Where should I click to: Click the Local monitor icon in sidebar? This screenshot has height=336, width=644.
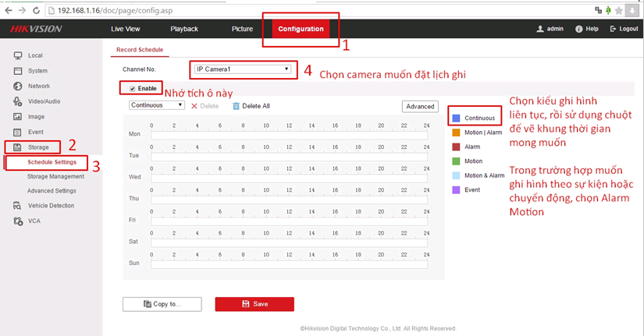pyautogui.click(x=17, y=56)
